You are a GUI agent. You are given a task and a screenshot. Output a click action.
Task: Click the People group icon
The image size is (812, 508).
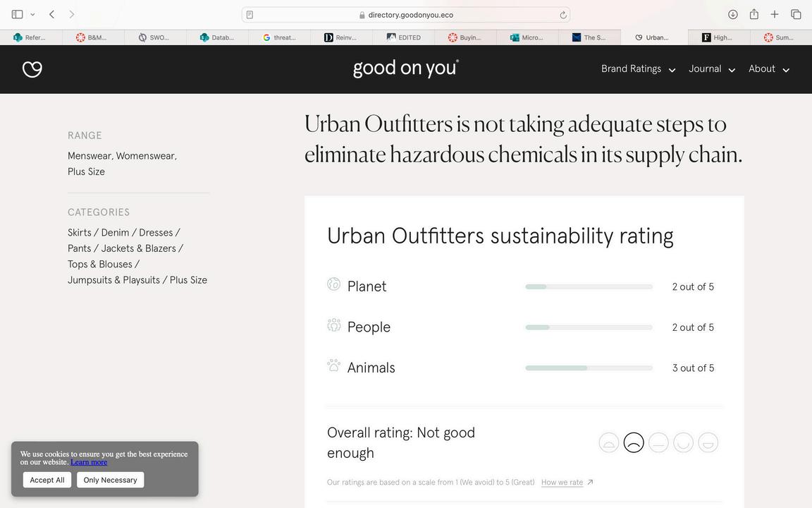point(334,325)
